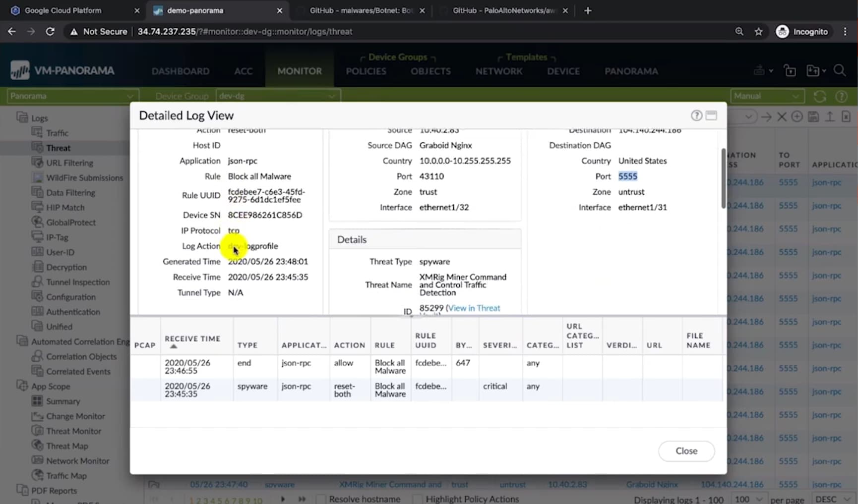Screen dimensions: 858x504
Task: Open a new browser tab
Action: [588, 10]
